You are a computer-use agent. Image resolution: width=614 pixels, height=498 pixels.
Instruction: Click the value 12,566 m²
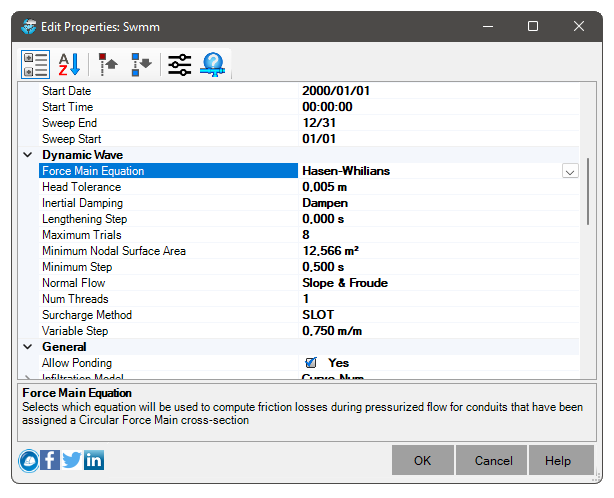click(330, 251)
